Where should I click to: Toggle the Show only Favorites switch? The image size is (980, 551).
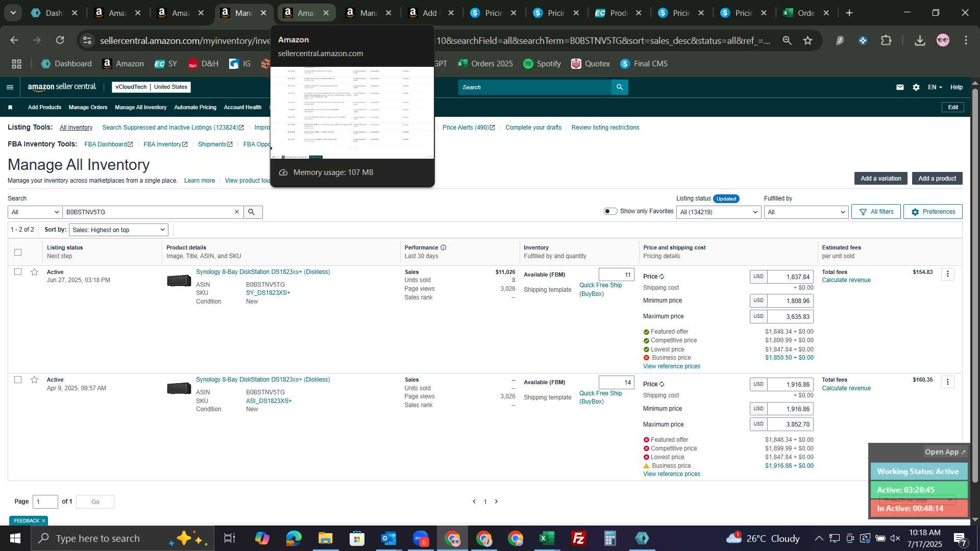coord(610,211)
